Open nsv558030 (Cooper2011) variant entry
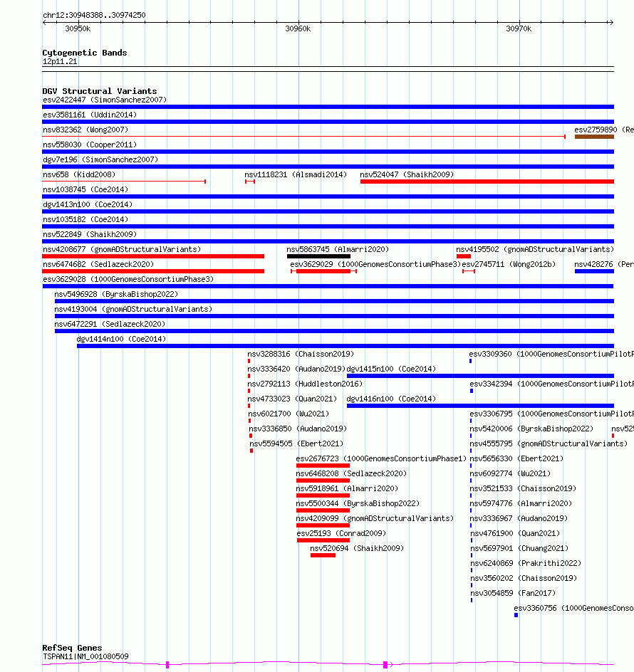The image size is (634, 672). 90,145
